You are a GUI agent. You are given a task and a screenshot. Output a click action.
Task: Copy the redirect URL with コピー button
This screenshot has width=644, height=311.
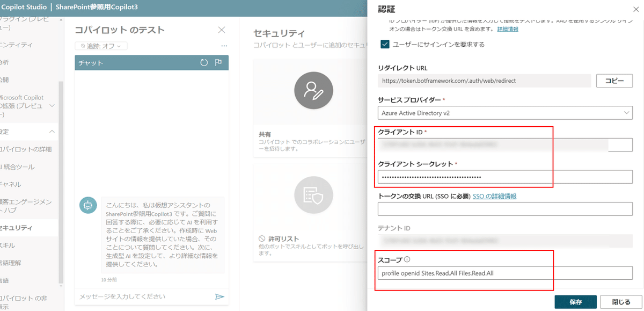(614, 81)
